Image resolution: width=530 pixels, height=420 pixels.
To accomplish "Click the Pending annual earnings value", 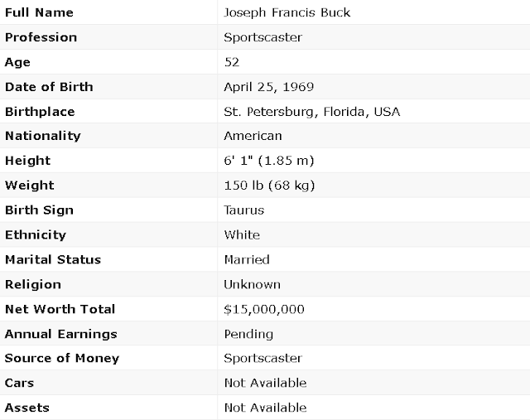I will pyautogui.click(x=248, y=334).
